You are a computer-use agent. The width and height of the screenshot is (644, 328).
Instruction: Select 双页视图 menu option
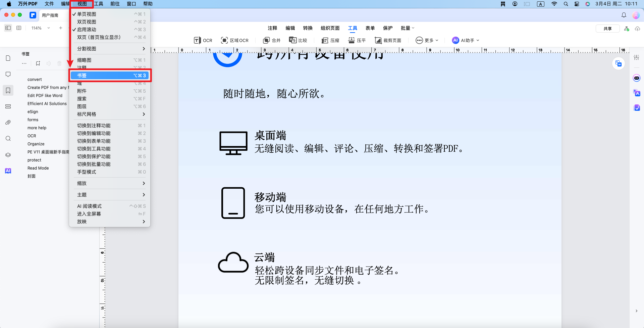pos(110,22)
